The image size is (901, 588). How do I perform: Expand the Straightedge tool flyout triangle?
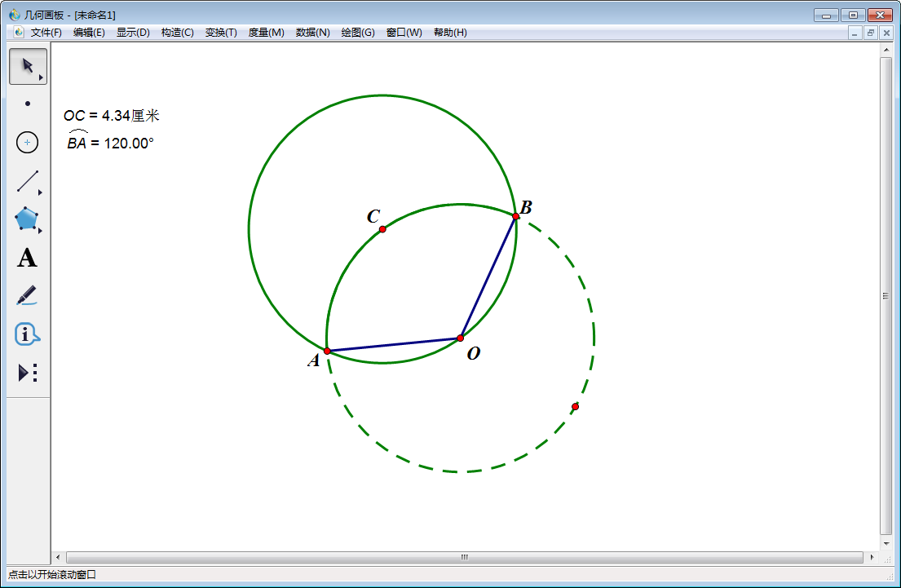40,192
